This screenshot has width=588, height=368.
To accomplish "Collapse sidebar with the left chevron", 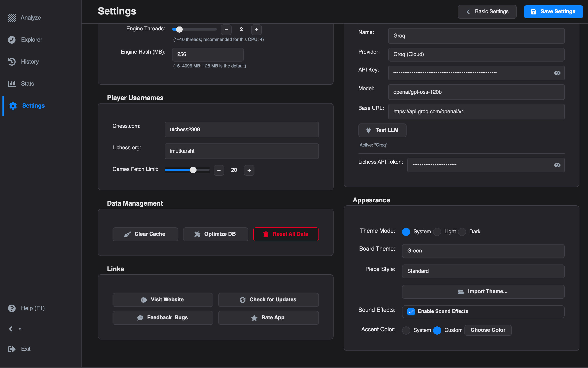I will coord(11,329).
